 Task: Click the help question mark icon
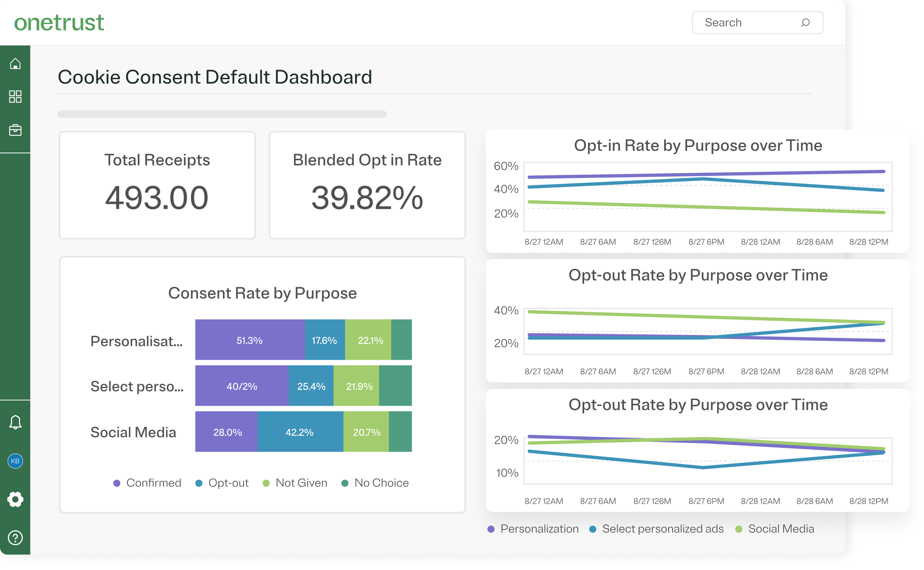coord(15,537)
